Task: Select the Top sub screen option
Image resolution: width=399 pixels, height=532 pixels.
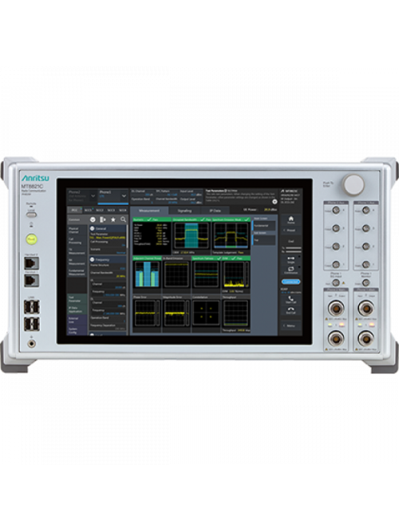Action: [264, 240]
